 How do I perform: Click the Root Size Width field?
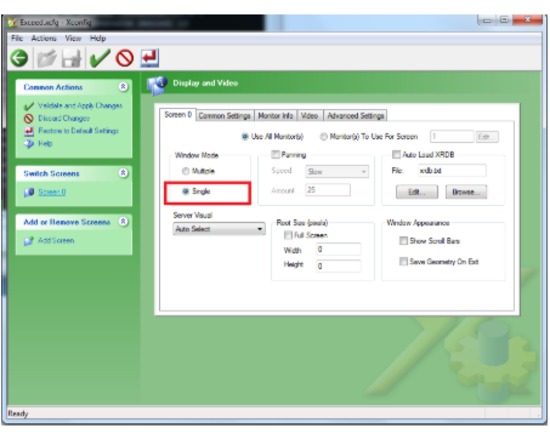coord(338,249)
